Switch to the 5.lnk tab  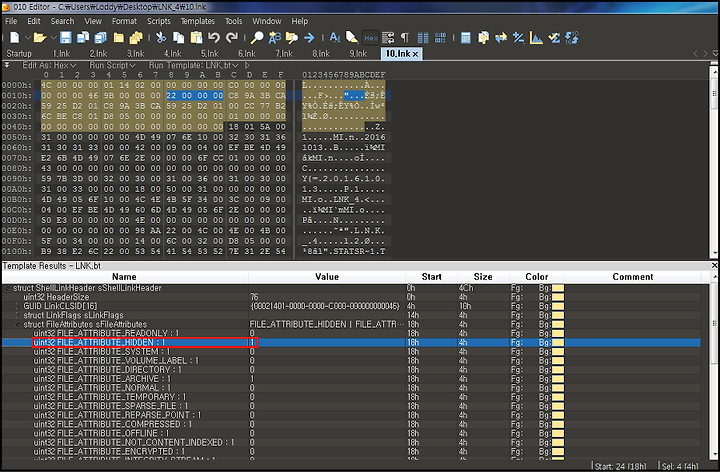210,54
